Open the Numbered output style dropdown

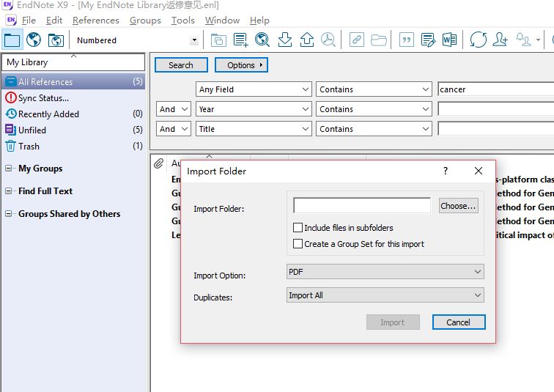pos(194,40)
